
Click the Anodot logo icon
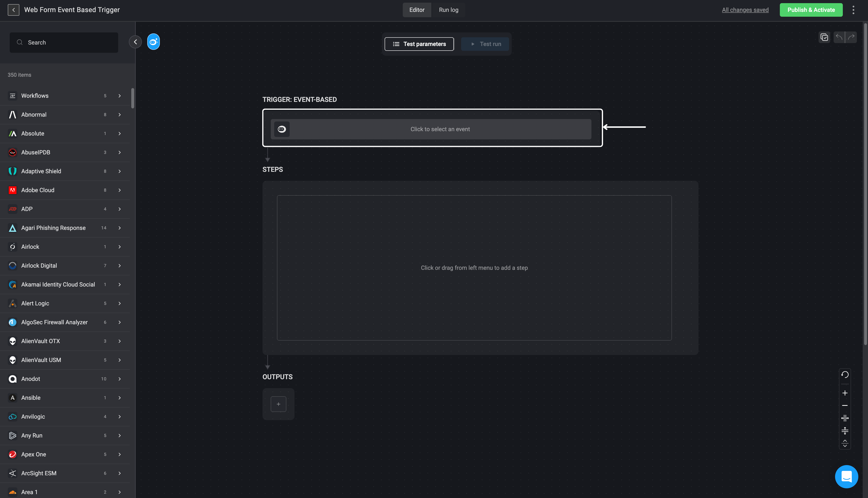(x=13, y=379)
